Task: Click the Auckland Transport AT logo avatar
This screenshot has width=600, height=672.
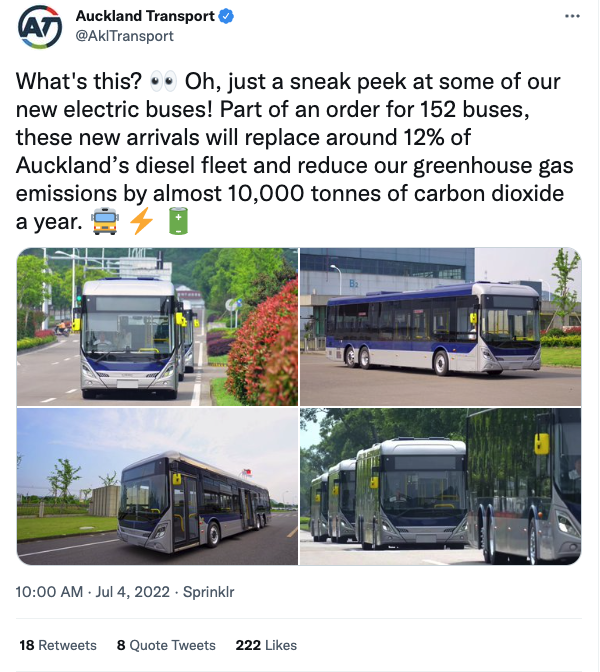Action: point(40,26)
